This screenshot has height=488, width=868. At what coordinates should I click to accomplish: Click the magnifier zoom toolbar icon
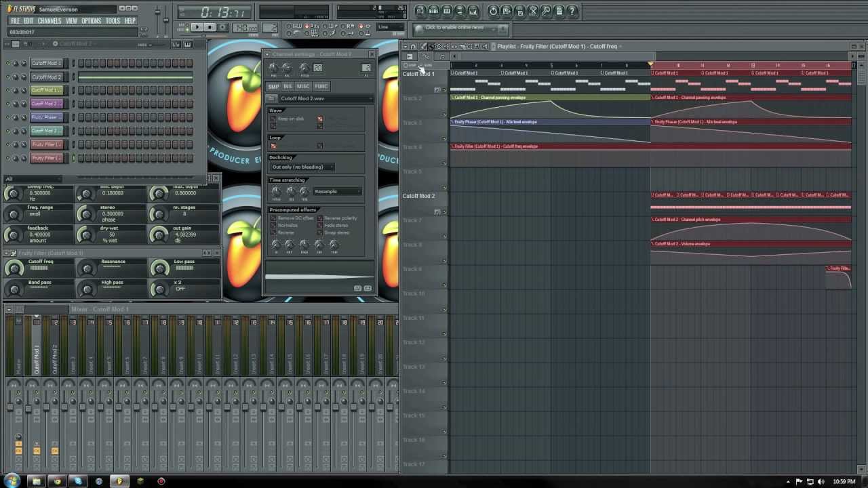pyautogui.click(x=546, y=11)
